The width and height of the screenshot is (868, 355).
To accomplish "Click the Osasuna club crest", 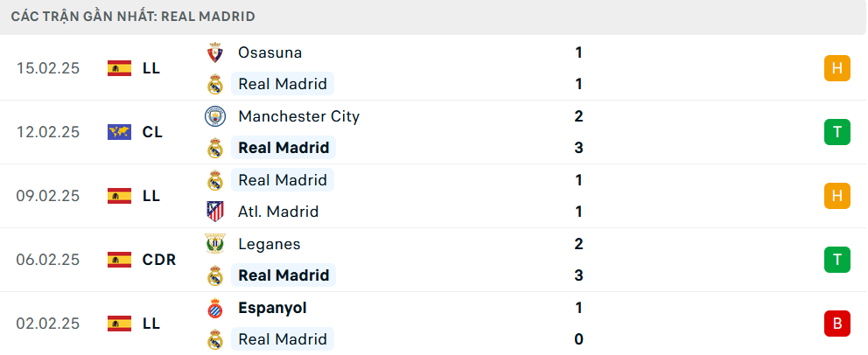I will point(214,52).
